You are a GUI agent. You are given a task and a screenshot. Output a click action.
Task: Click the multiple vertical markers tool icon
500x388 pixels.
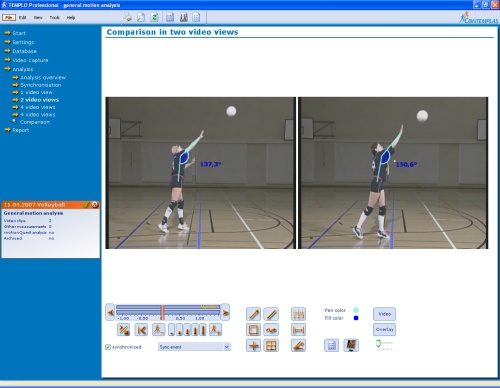pyautogui.click(x=298, y=314)
